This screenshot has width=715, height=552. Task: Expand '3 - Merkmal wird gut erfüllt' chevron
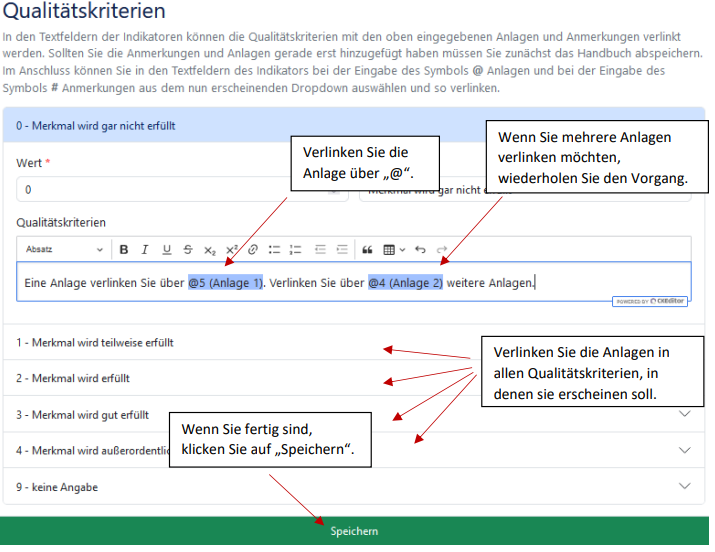coord(684,414)
